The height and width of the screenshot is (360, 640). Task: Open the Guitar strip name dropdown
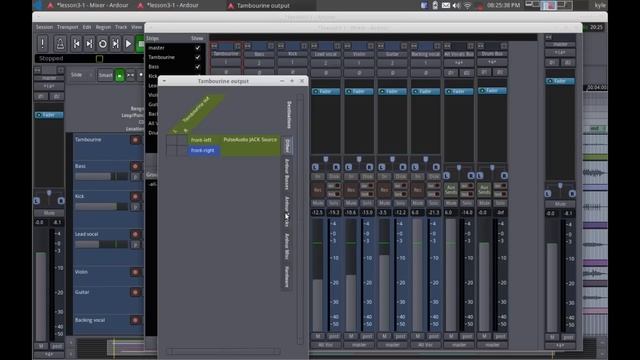click(x=392, y=54)
